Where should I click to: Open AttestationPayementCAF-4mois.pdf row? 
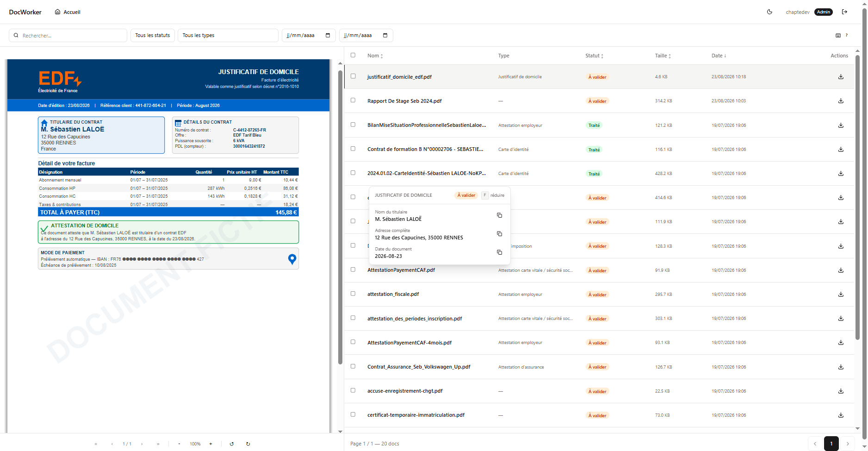[599, 343]
